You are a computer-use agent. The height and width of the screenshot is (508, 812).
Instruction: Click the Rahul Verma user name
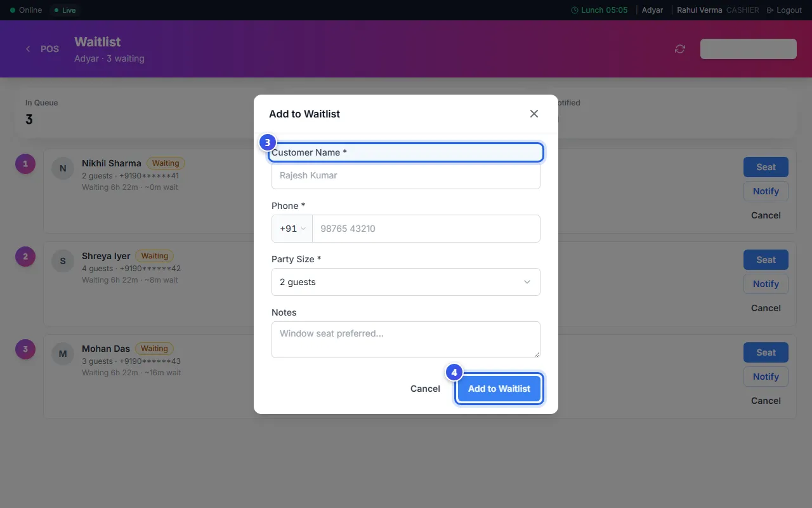(x=700, y=10)
